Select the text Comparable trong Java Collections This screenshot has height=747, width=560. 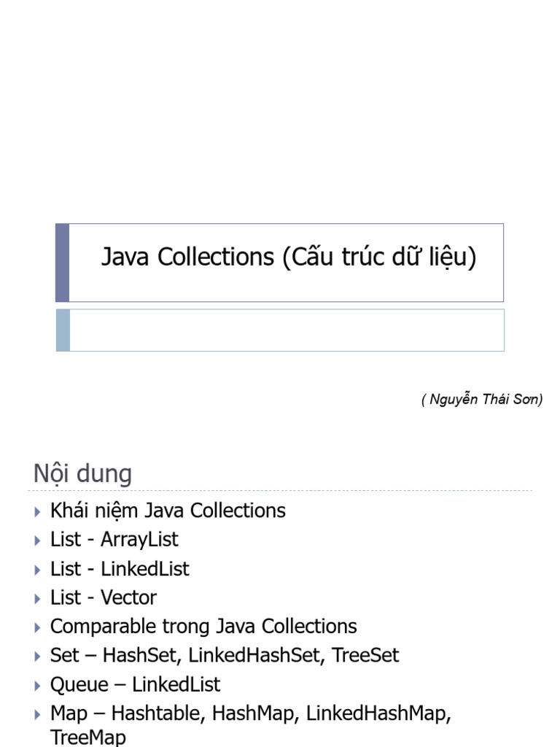click(x=203, y=627)
